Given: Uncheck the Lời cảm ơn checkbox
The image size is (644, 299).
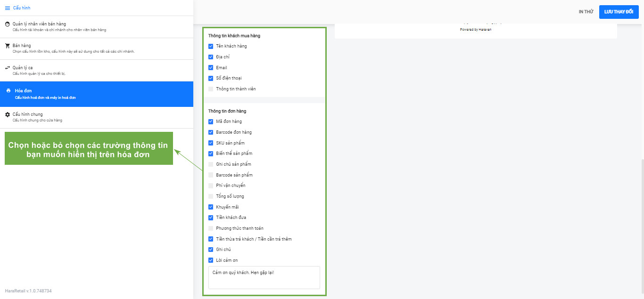Looking at the screenshot, I should coord(211,260).
